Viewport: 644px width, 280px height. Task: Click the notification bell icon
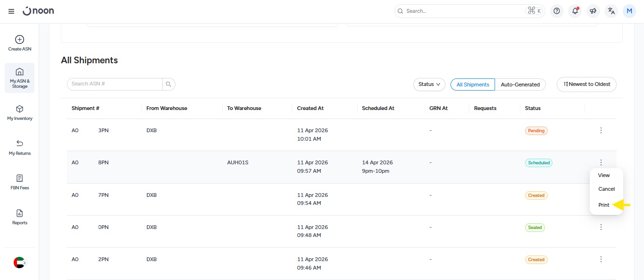(x=575, y=11)
